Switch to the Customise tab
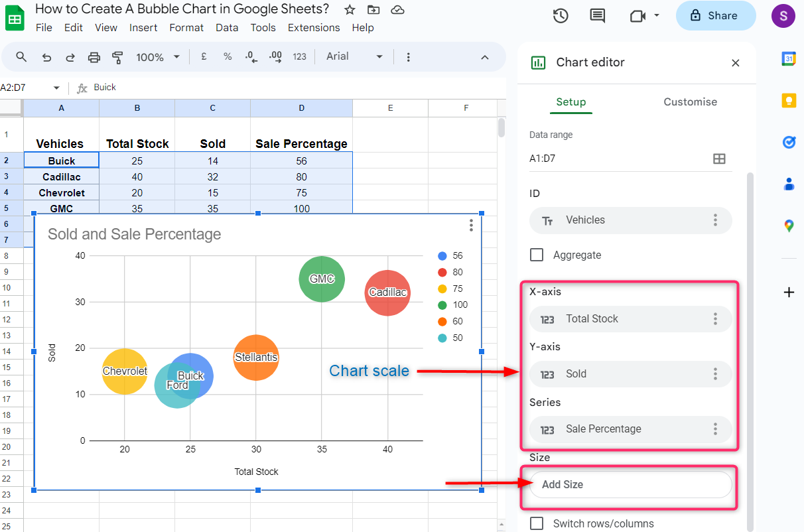The width and height of the screenshot is (804, 532). (690, 102)
